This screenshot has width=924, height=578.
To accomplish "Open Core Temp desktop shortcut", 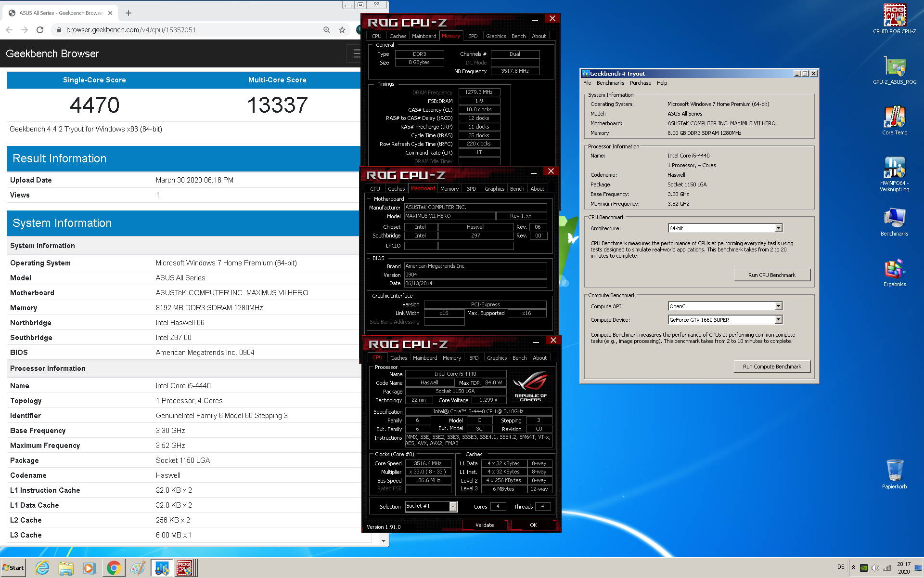I will 894,120.
